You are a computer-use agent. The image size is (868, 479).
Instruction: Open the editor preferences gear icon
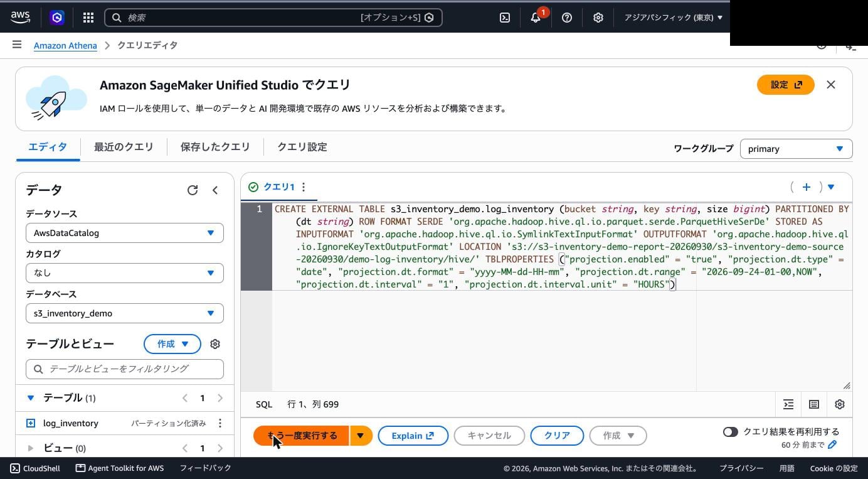click(840, 404)
